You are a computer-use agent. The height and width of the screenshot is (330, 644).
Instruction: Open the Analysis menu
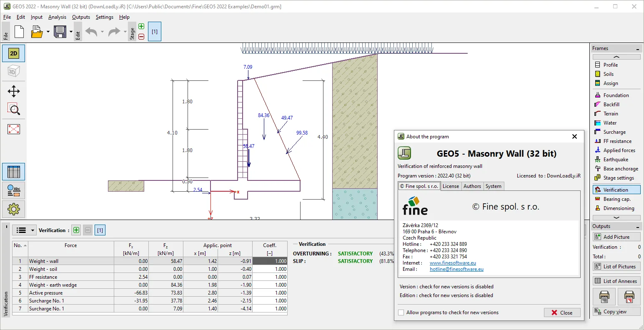[x=57, y=17]
